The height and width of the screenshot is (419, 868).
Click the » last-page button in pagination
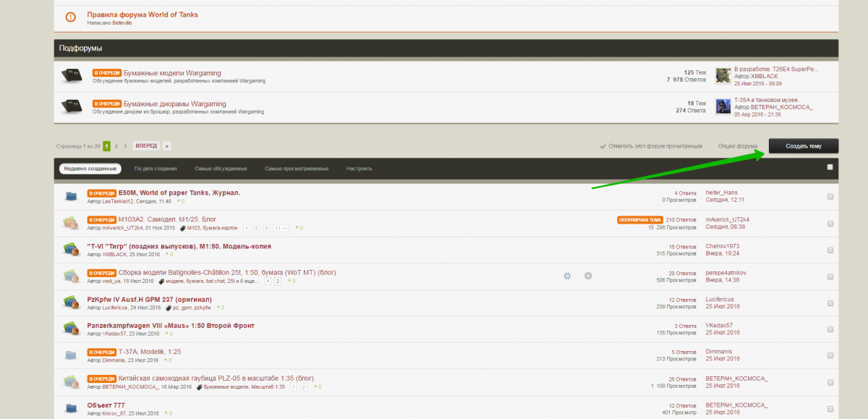click(x=167, y=146)
